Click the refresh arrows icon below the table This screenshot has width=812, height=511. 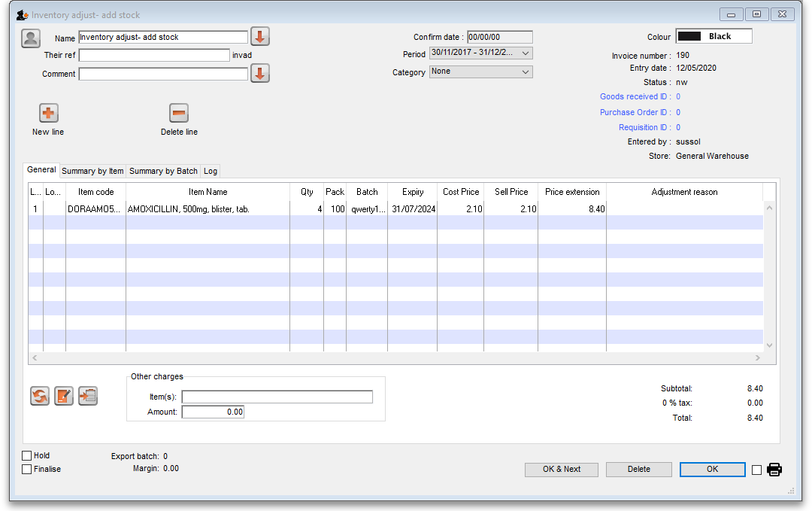pos(40,396)
